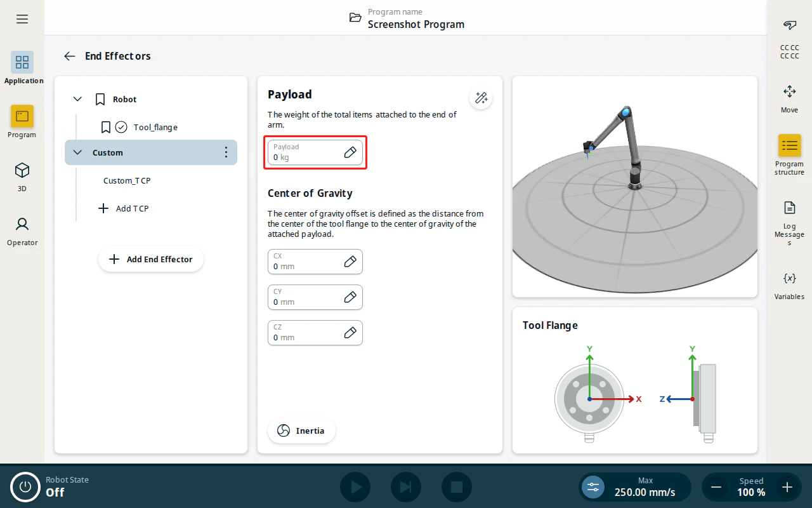The image size is (812, 508).
Task: Click the payload wizard magic wand icon
Action: coord(481,98)
